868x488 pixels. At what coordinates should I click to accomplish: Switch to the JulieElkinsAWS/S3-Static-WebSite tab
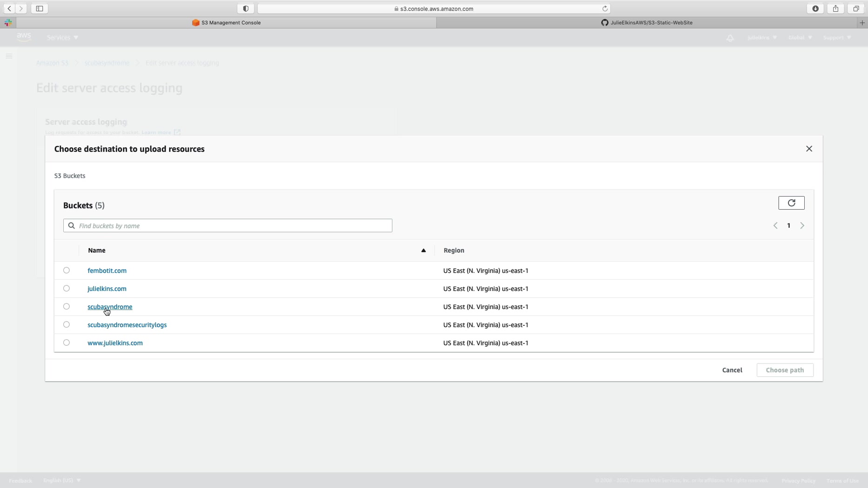point(647,22)
